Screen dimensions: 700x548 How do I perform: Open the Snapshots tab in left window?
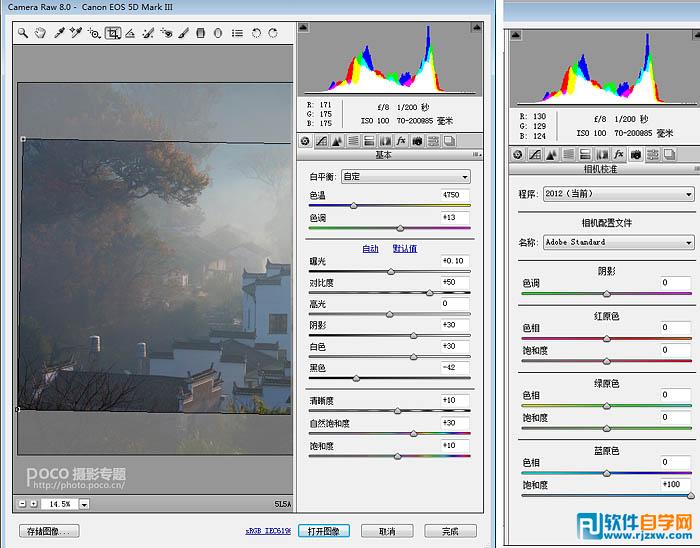(450, 141)
